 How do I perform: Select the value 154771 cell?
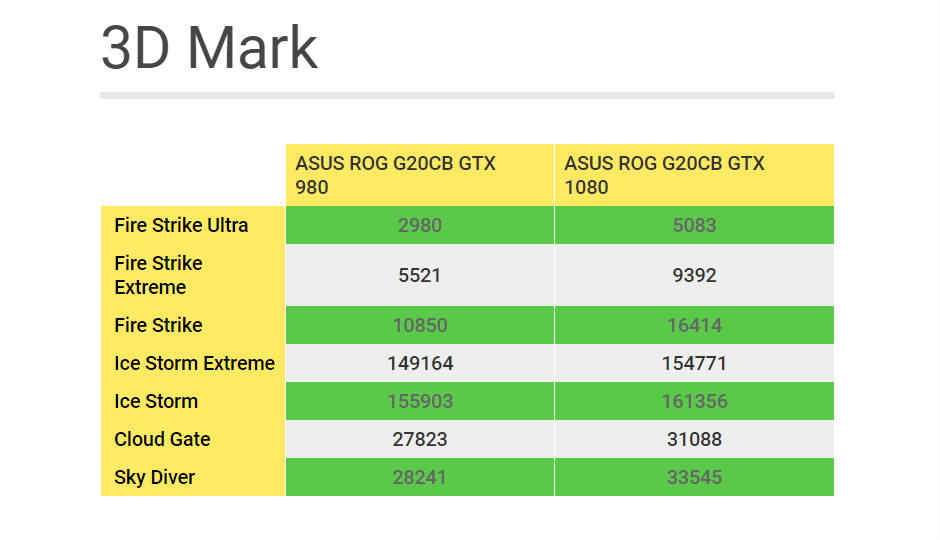pyautogui.click(x=694, y=363)
